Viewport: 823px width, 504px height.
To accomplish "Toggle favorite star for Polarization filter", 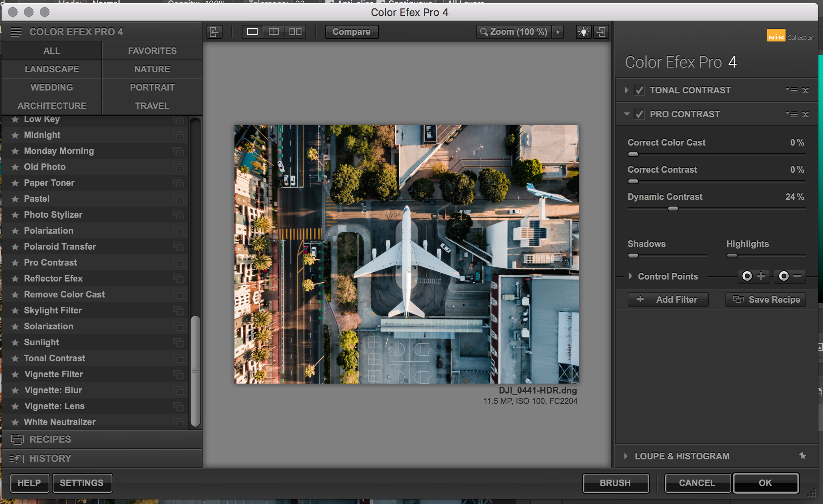I will click(x=15, y=231).
